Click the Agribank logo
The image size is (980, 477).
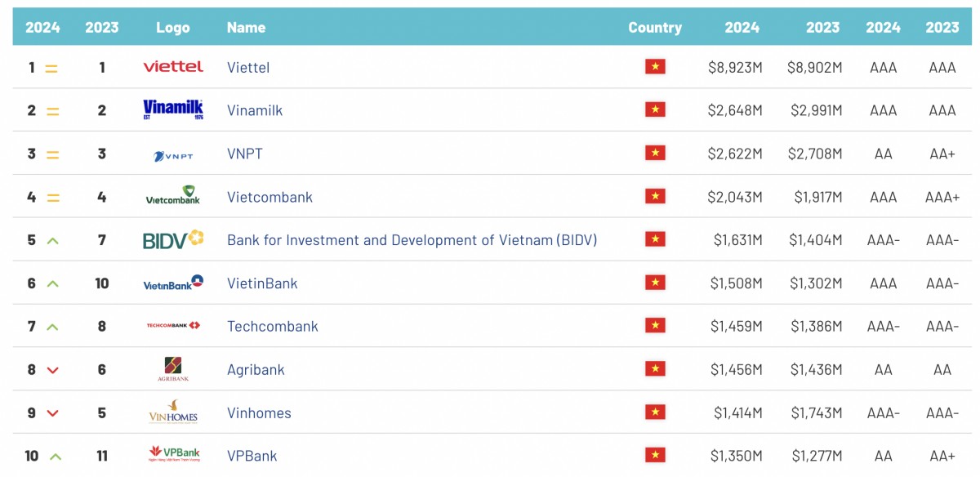[173, 369]
